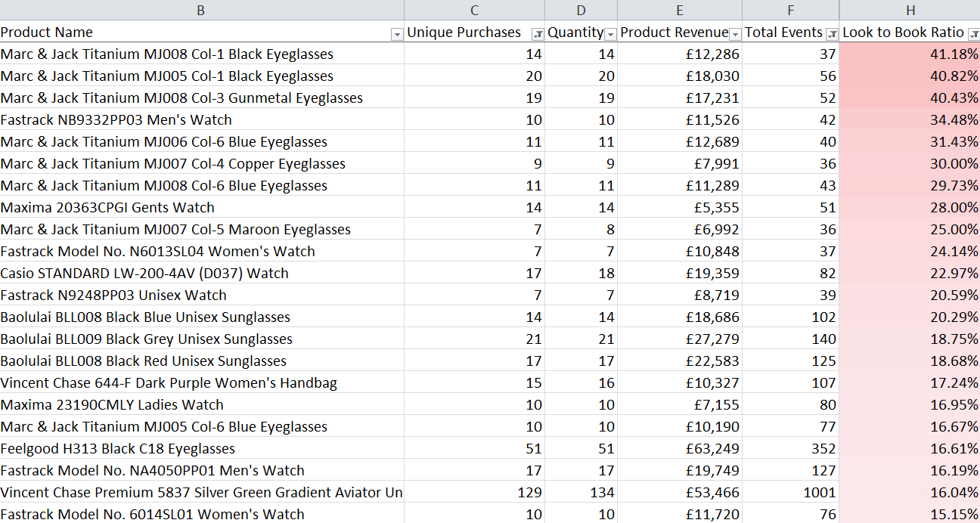980x523 pixels.
Task: Open the Total Events filter dropdown
Action: coord(832,34)
